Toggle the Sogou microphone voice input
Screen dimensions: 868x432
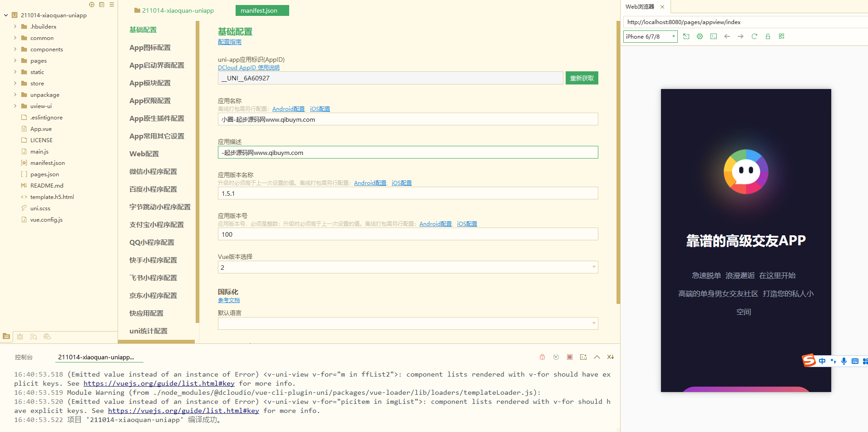(x=843, y=361)
